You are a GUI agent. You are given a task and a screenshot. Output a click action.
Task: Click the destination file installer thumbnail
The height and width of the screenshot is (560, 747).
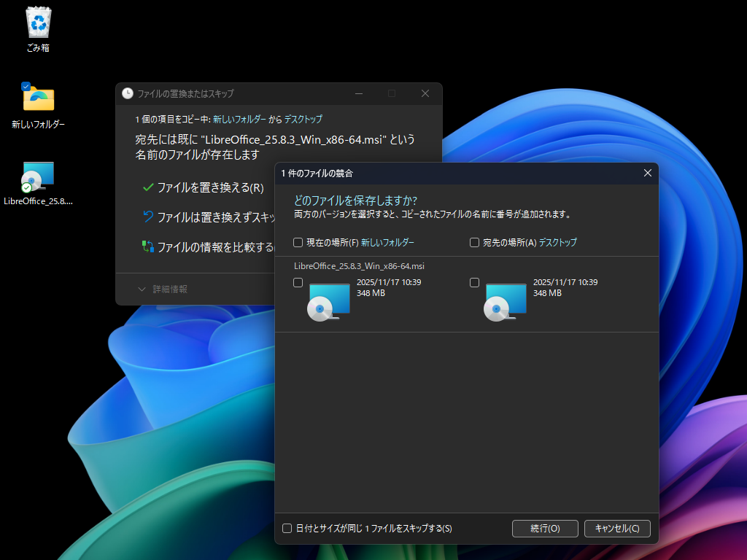click(505, 302)
